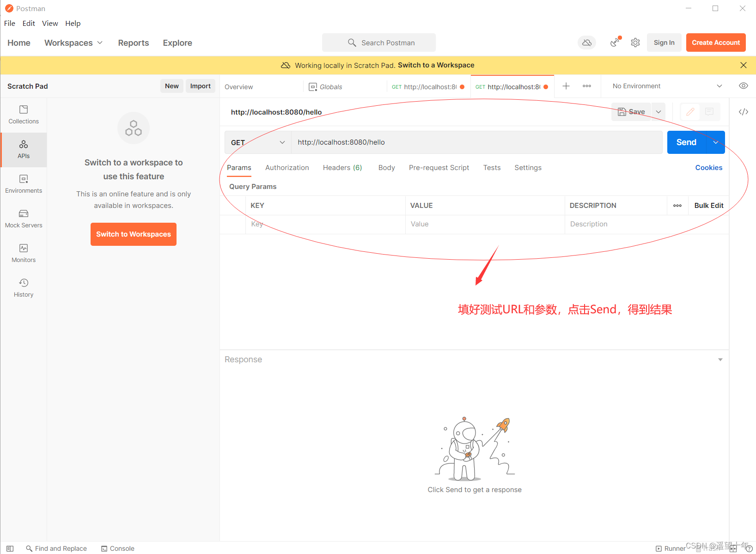
Task: Click the environment quick look eye icon
Action: pos(743,86)
